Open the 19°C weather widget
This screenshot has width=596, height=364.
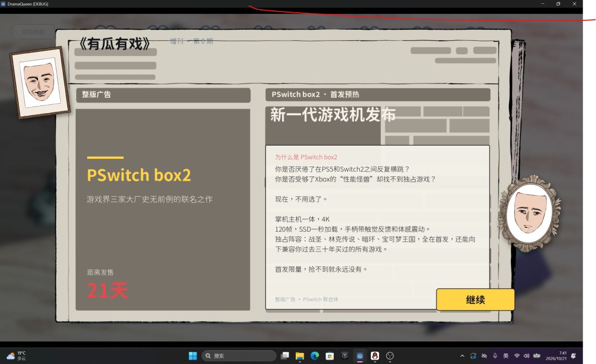pos(17,356)
